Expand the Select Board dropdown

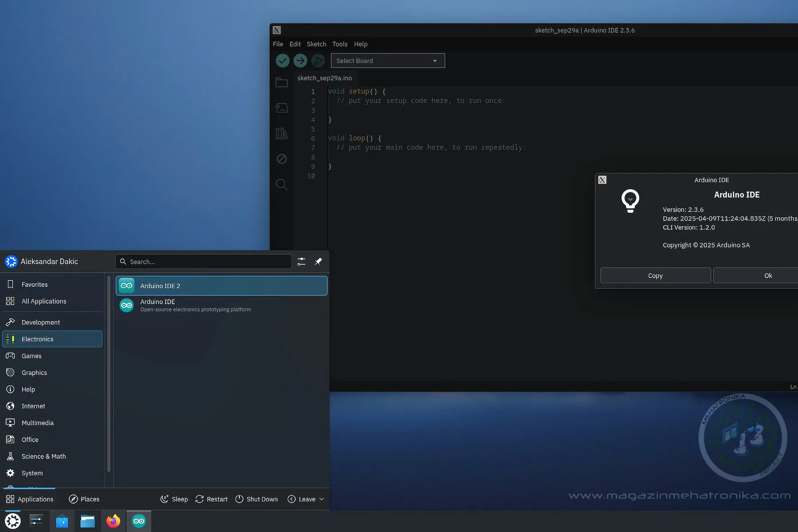tap(388, 61)
